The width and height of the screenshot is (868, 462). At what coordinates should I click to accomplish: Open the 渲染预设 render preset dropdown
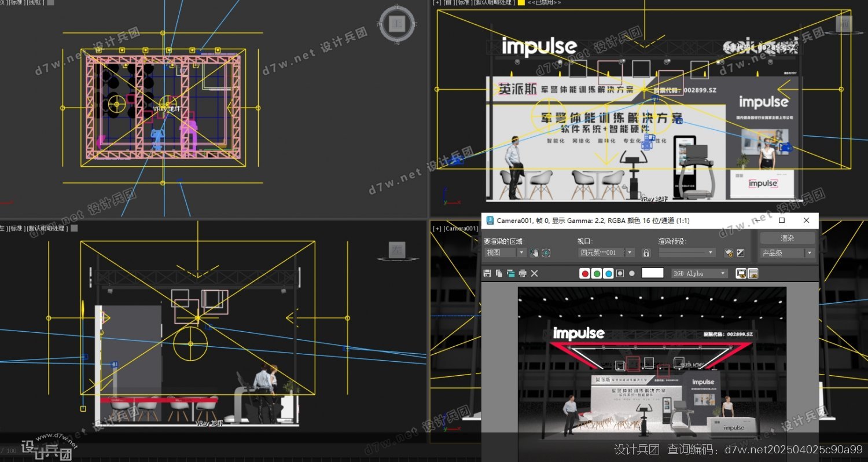[x=687, y=252]
